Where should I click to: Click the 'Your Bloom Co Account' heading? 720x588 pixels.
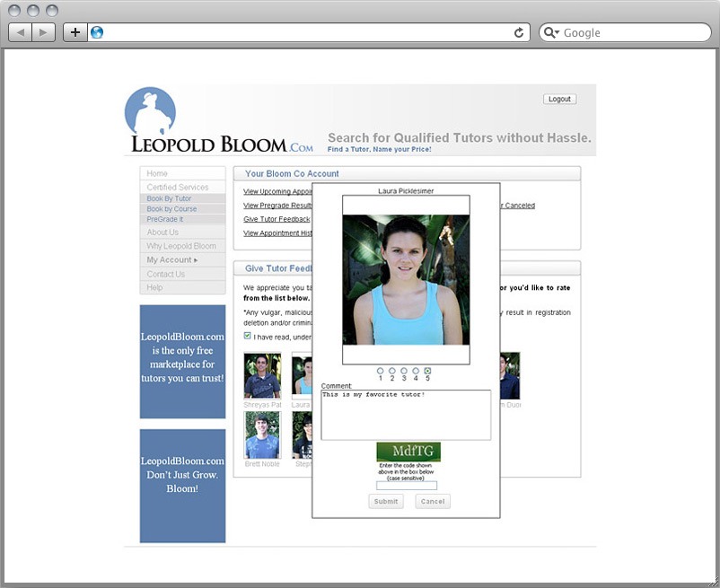(x=292, y=173)
